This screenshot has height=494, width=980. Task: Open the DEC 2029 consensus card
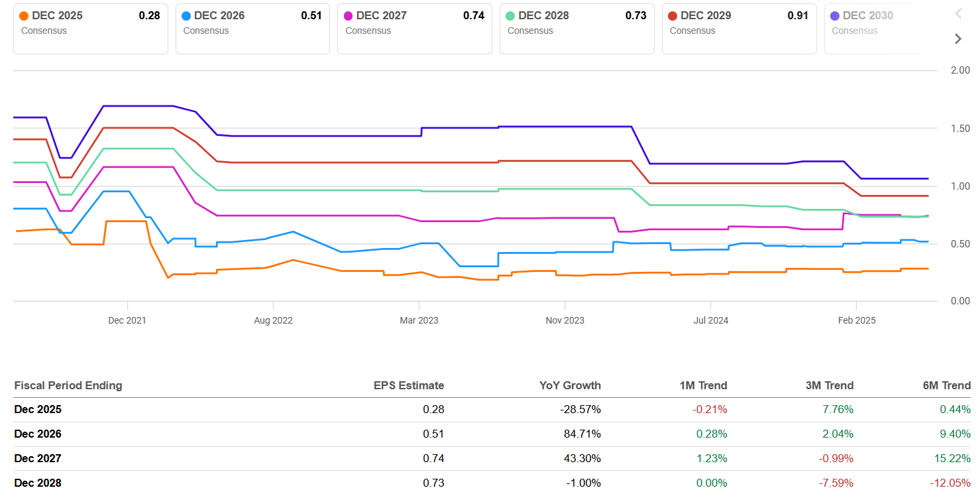point(739,29)
